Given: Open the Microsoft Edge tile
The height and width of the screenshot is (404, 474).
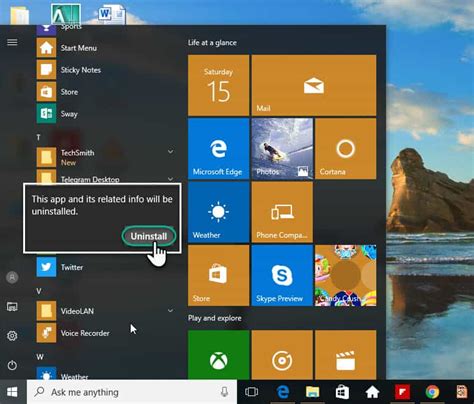Looking at the screenshot, I should click(x=218, y=149).
